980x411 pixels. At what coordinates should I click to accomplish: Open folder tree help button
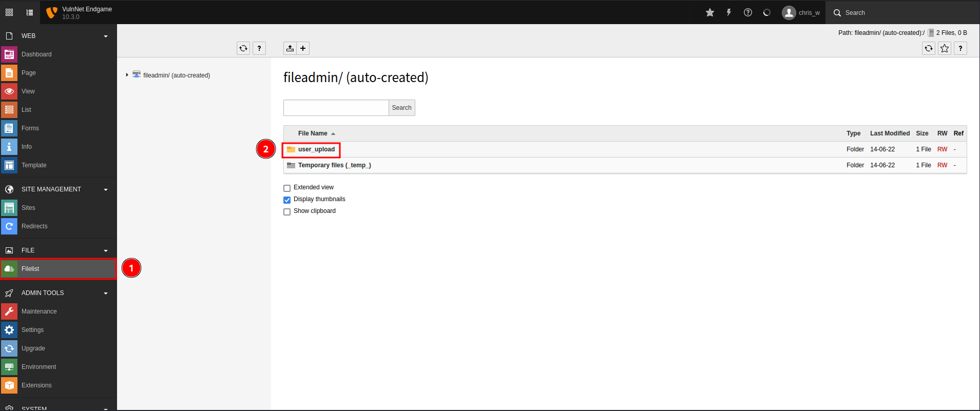click(259, 48)
